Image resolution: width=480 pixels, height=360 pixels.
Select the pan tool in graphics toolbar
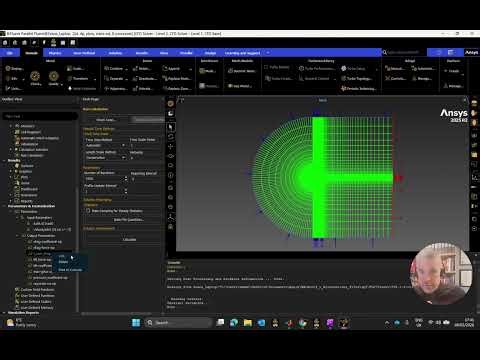[x=171, y=146]
